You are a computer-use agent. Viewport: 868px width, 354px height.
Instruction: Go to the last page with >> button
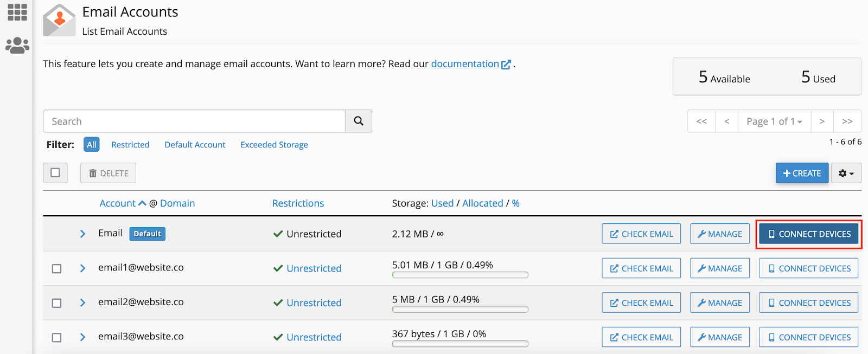coord(847,121)
